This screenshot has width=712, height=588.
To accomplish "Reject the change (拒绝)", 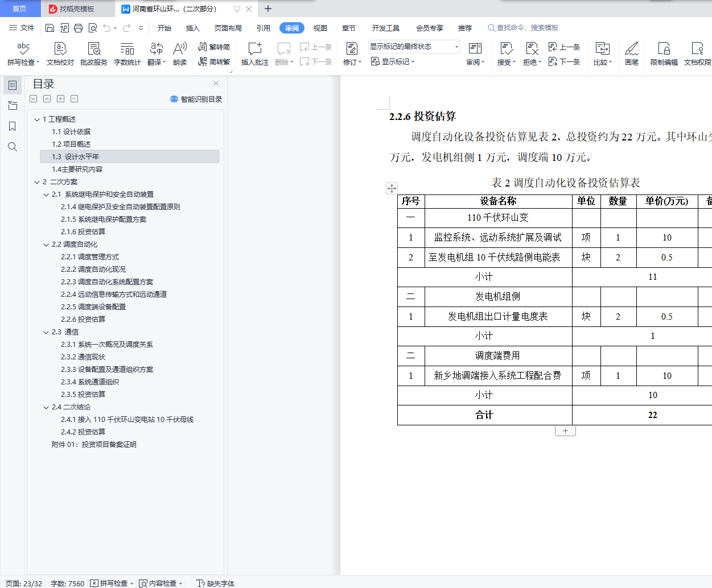I will [532, 54].
